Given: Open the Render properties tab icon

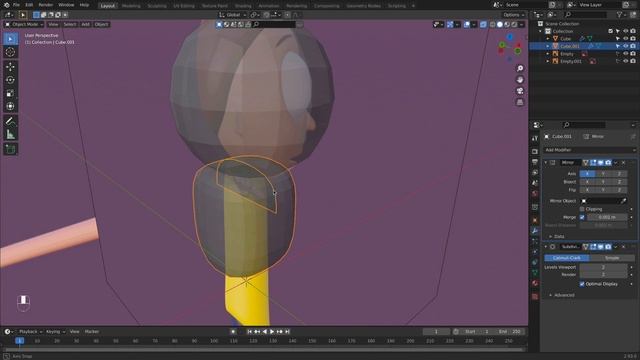Looking at the screenshot, I should pyautogui.click(x=535, y=151).
